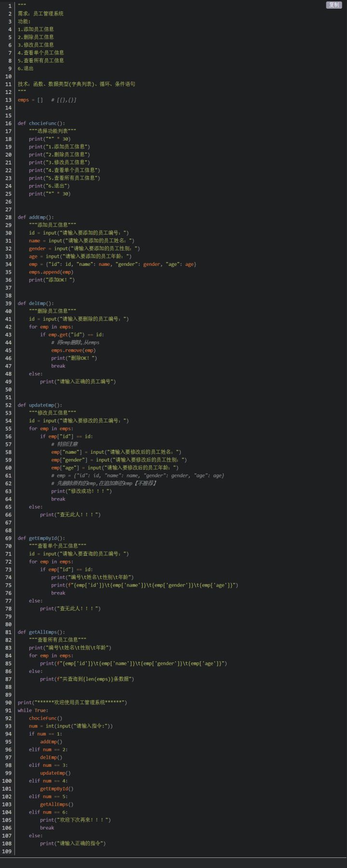The height and width of the screenshot is (868, 347).
Task: Click the "# 将emp删除,从emps" comment
Action: click(75, 342)
